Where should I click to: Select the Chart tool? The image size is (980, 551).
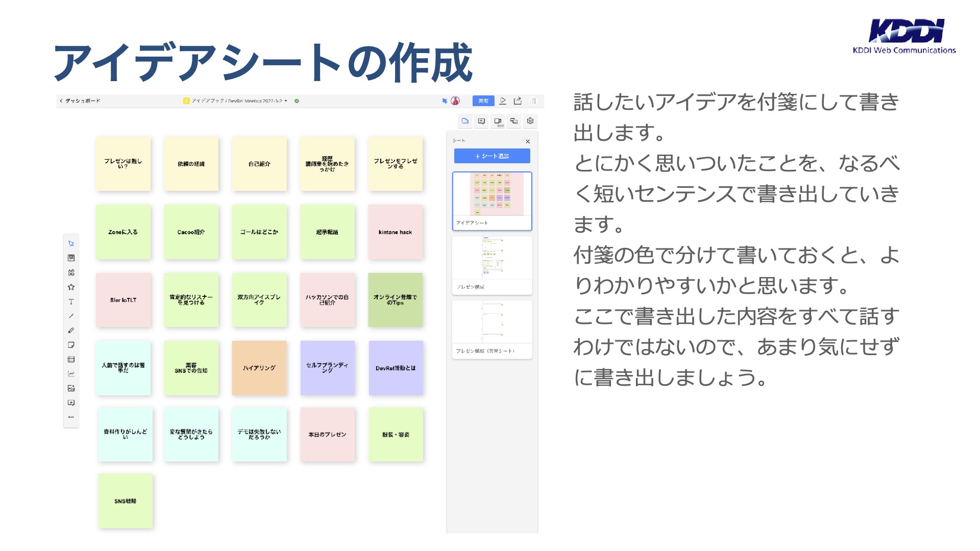(71, 373)
